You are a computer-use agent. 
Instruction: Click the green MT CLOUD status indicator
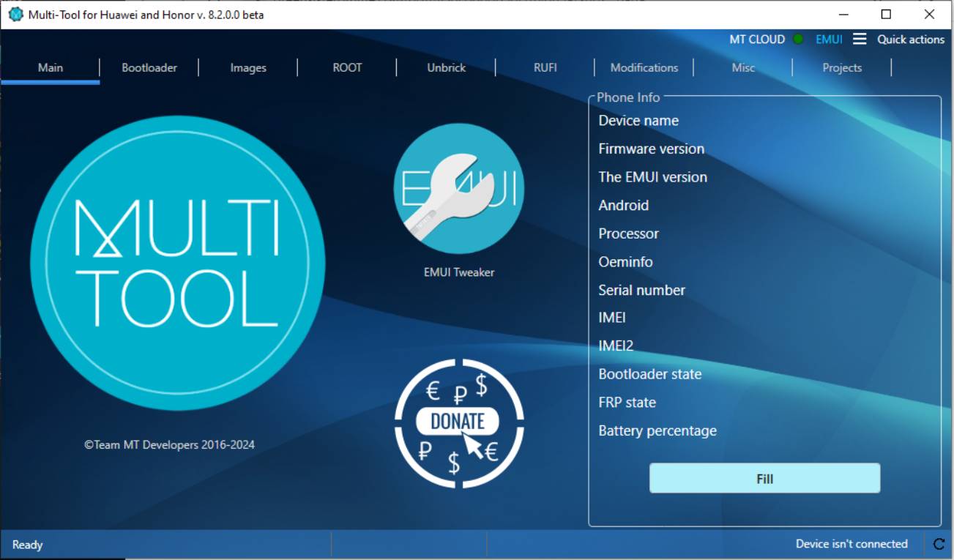pos(799,39)
